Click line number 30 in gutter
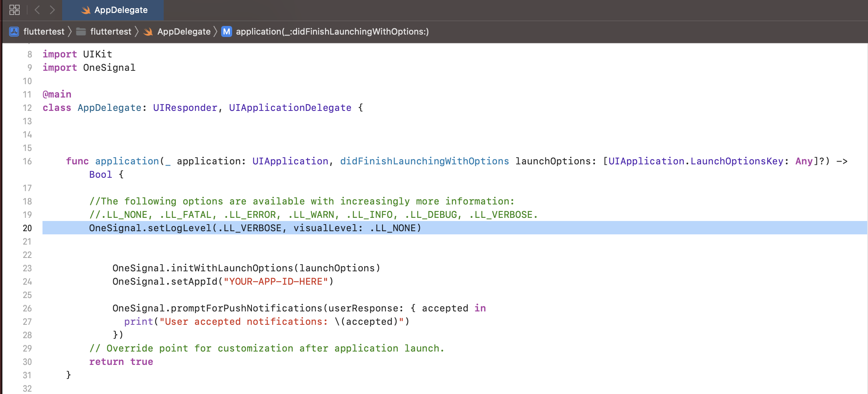The height and width of the screenshot is (394, 868). [x=27, y=362]
